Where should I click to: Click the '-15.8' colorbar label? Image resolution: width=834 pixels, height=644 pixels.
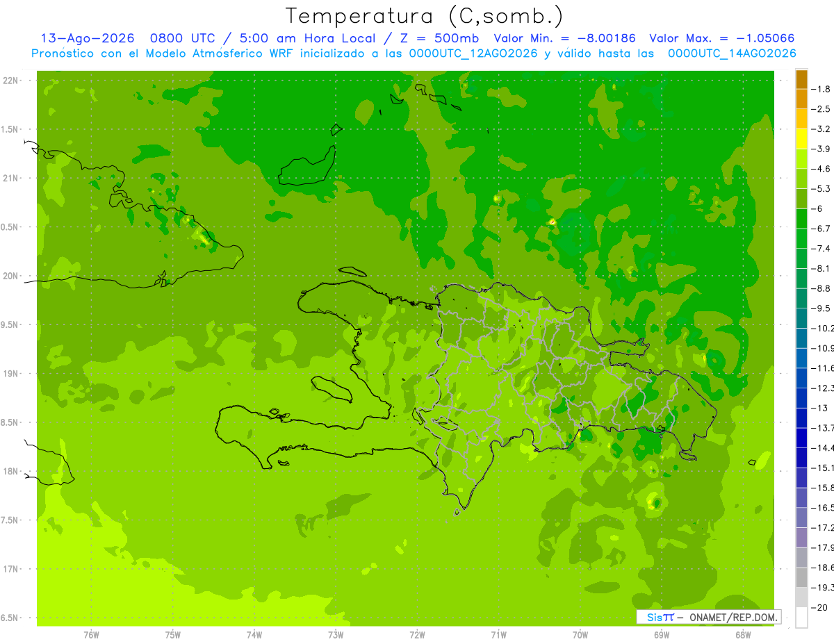(823, 488)
